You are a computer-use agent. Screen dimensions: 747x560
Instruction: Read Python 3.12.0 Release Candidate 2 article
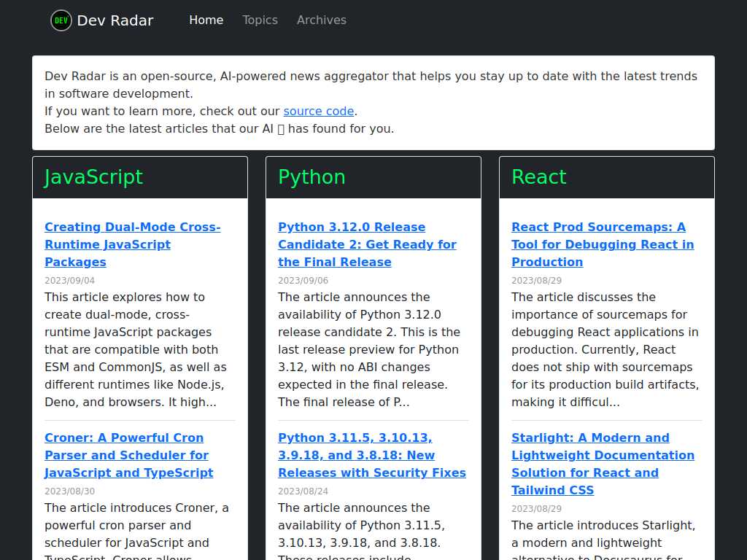click(x=367, y=244)
